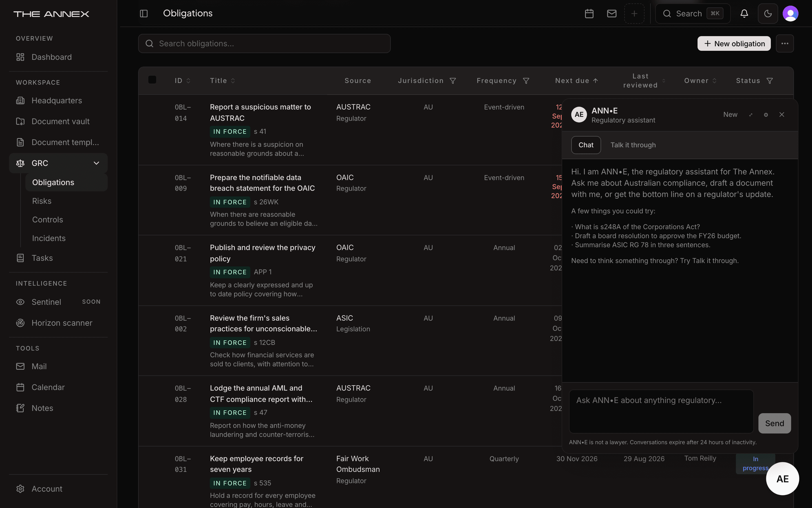Tick the select-all checkbox in table header
This screenshot has height=508, width=812.
[x=152, y=80]
